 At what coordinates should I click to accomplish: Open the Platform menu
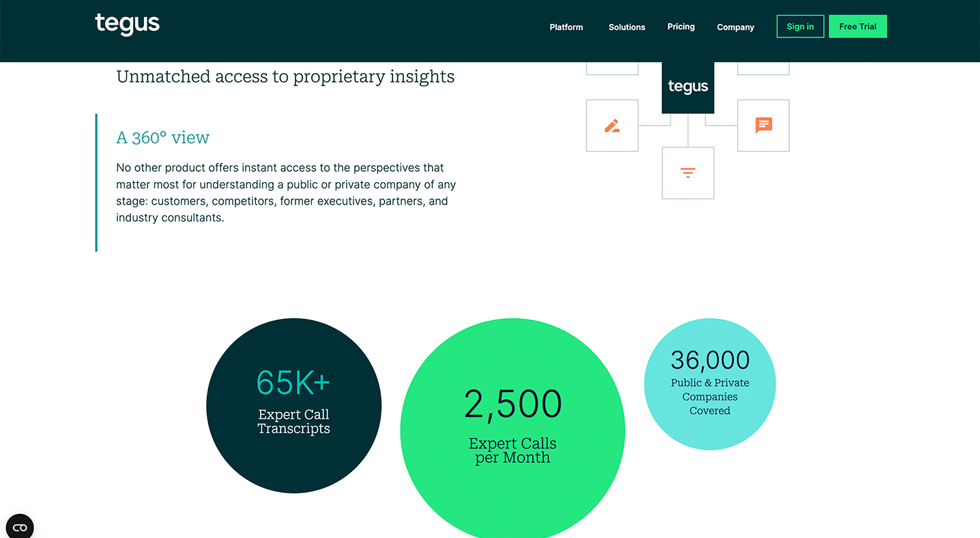(566, 27)
